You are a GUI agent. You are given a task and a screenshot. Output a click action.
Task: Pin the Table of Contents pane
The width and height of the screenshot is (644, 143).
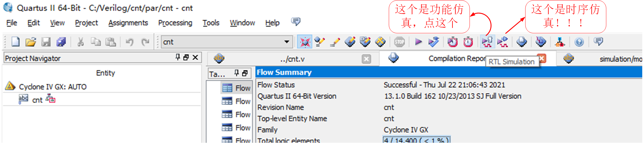pyautogui.click(x=237, y=73)
